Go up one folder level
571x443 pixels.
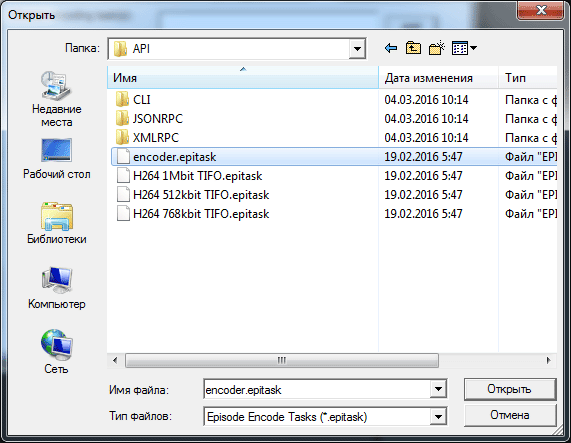pyautogui.click(x=413, y=48)
